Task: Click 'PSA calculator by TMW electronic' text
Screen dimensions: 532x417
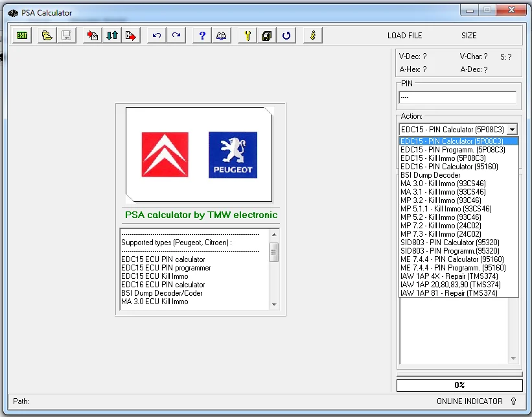Action: tap(201, 215)
